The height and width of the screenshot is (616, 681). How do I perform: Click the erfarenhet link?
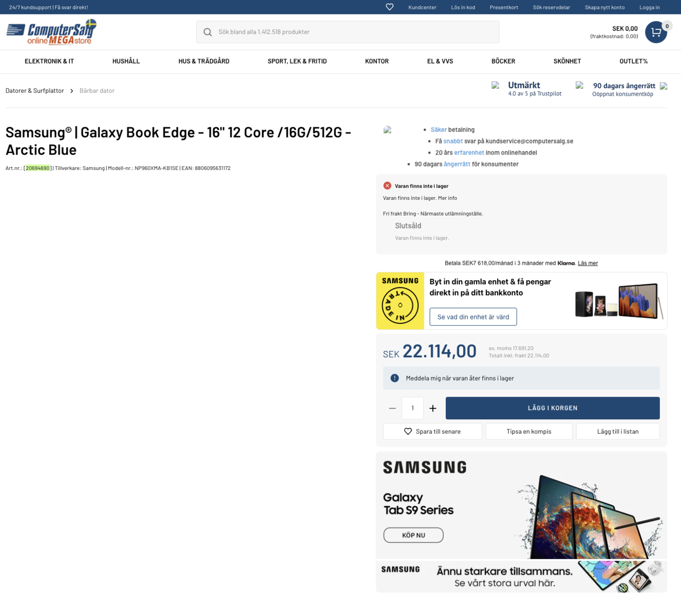click(x=469, y=152)
